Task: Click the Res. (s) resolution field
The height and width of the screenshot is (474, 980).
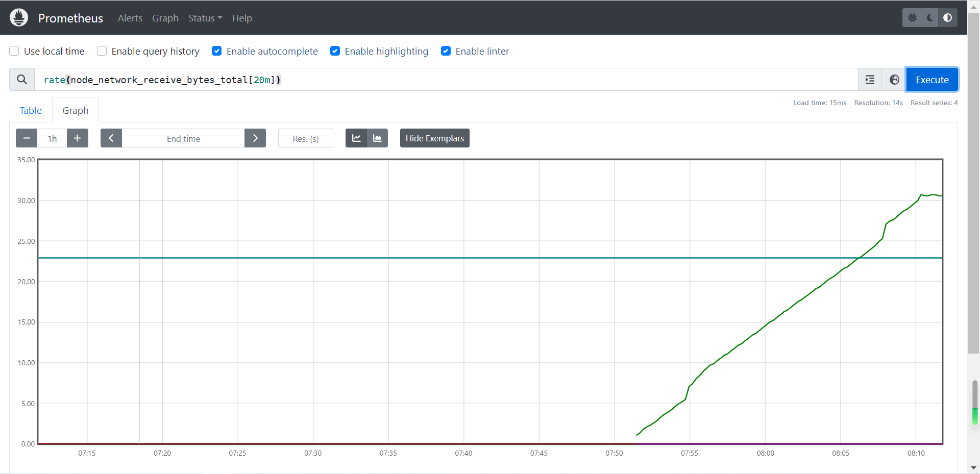Action: [x=306, y=138]
